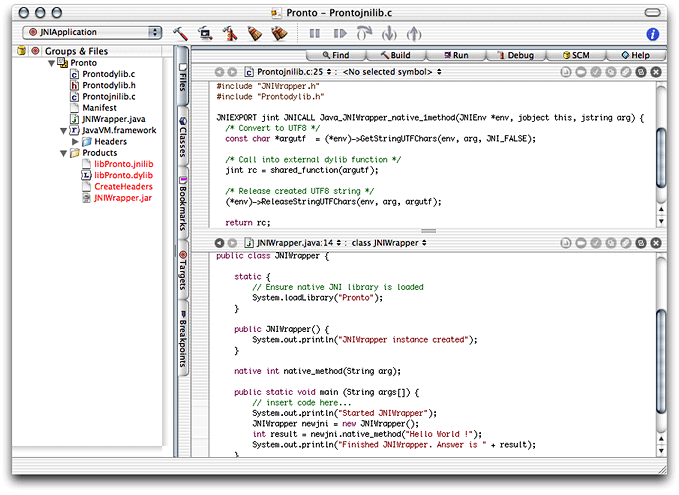Screen dimensions: 679x495
Task: Select the vertical Bookmarks tab
Action: pyautogui.click(x=183, y=204)
